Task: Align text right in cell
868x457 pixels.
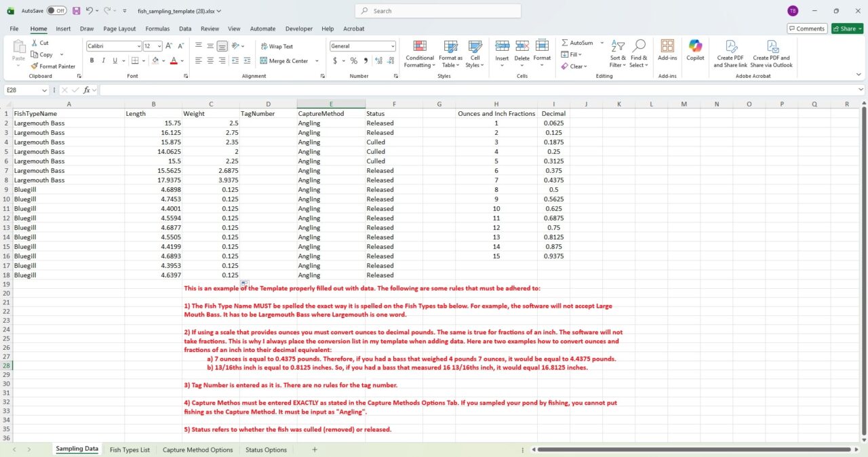Action: pos(222,60)
